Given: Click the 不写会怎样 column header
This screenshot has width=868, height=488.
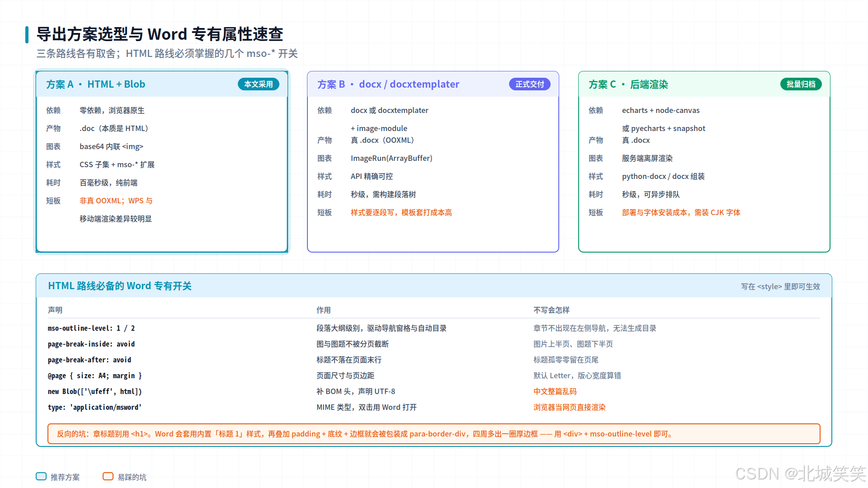Looking at the screenshot, I should (552, 310).
